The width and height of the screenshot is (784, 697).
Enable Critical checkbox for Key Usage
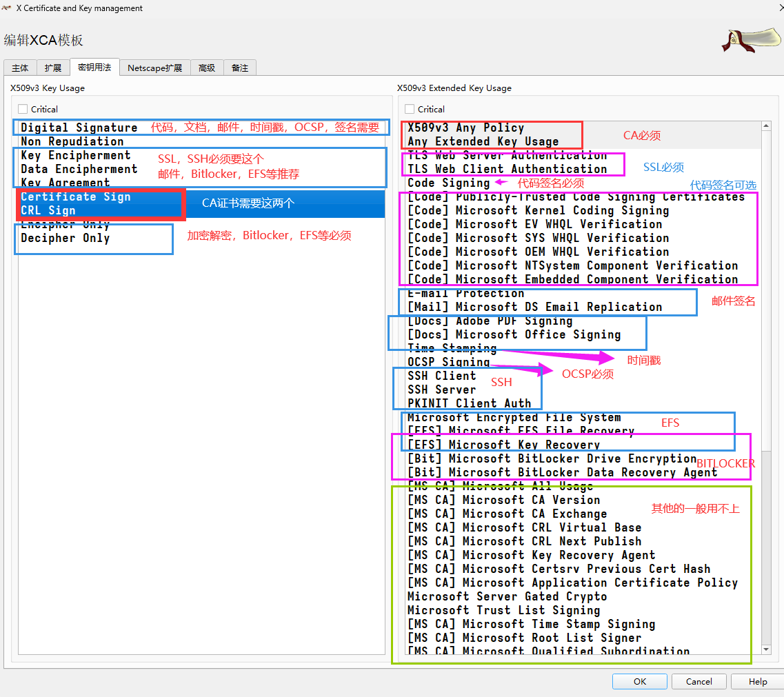[23, 109]
